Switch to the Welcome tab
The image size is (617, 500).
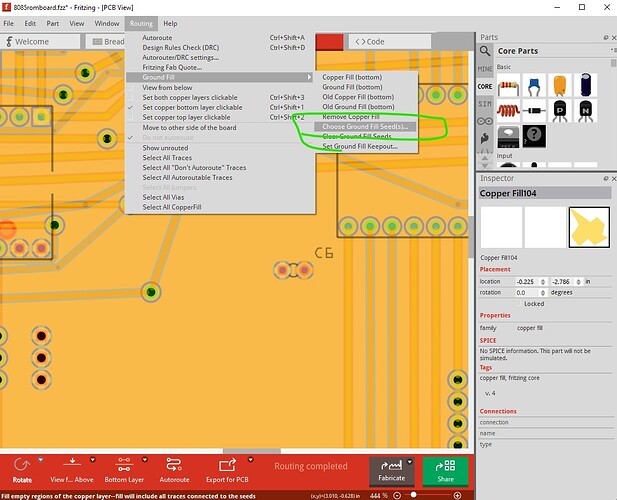click(40, 42)
